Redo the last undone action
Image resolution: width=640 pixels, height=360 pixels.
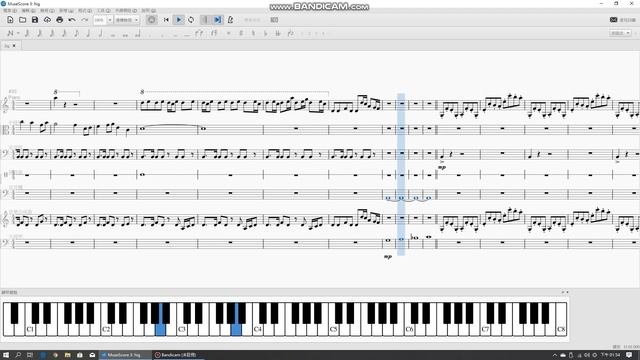84,20
